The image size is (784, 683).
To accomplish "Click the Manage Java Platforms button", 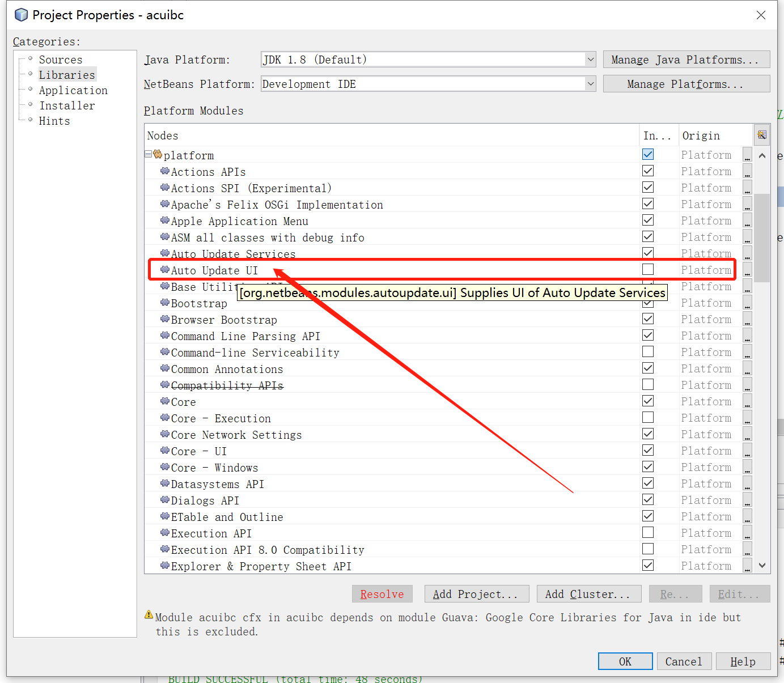I will tap(686, 60).
